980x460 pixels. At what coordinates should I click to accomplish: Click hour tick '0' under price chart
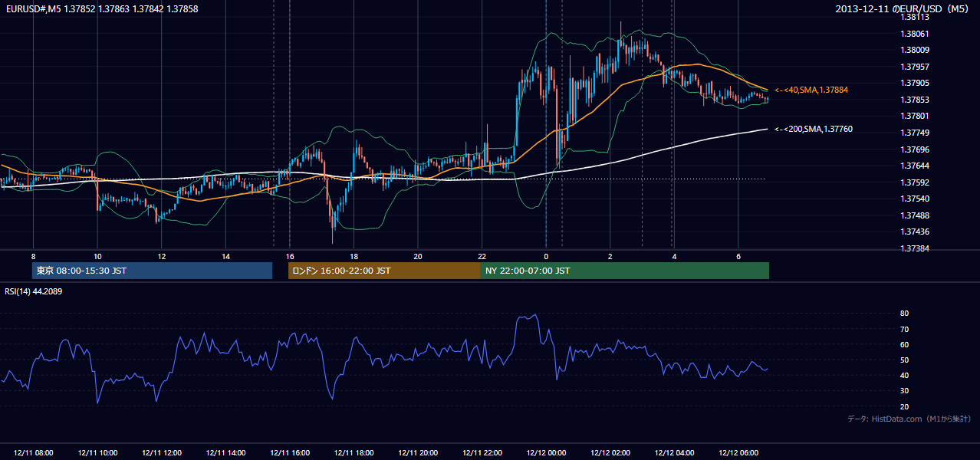[546, 256]
